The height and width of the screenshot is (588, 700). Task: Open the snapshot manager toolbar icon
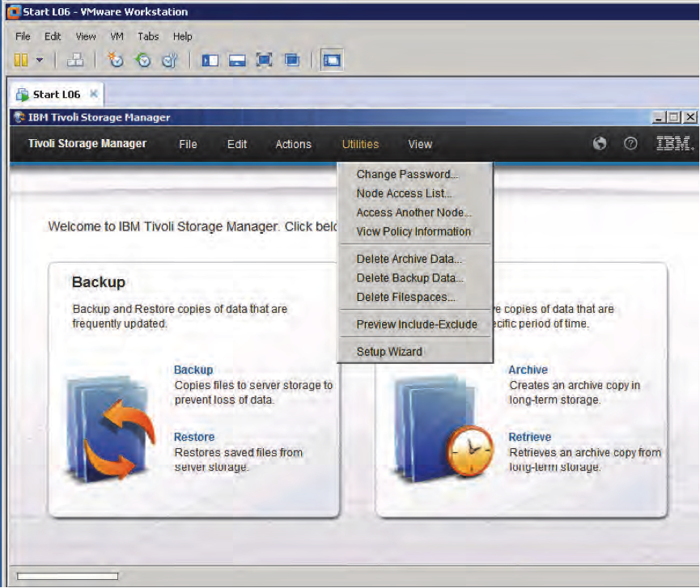[x=170, y=60]
